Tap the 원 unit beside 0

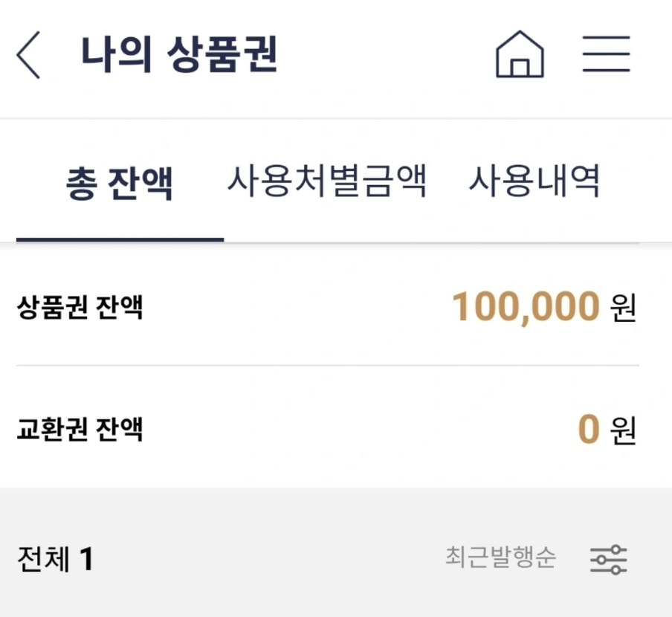click(x=623, y=430)
